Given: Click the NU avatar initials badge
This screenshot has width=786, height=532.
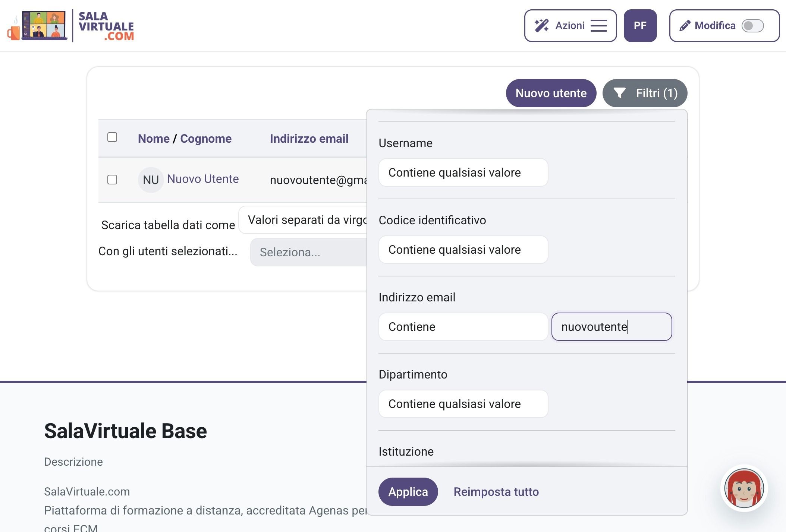Looking at the screenshot, I should [x=151, y=180].
